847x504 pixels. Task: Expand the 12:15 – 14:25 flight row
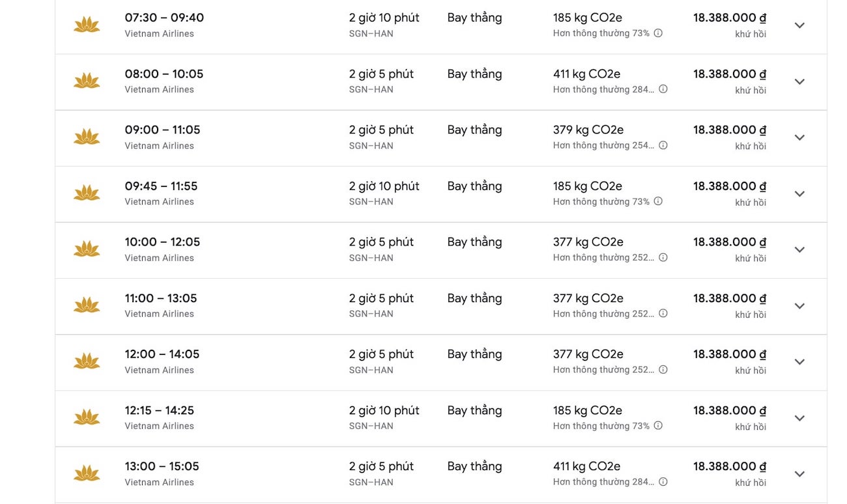click(799, 418)
